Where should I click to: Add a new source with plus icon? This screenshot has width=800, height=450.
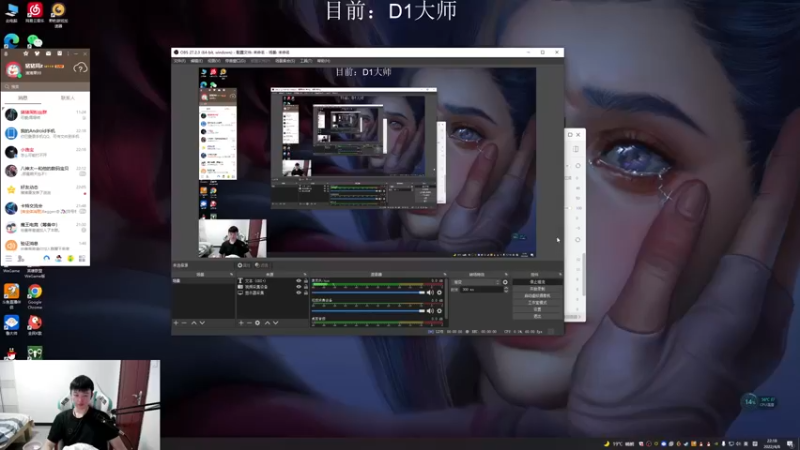pyautogui.click(x=241, y=323)
